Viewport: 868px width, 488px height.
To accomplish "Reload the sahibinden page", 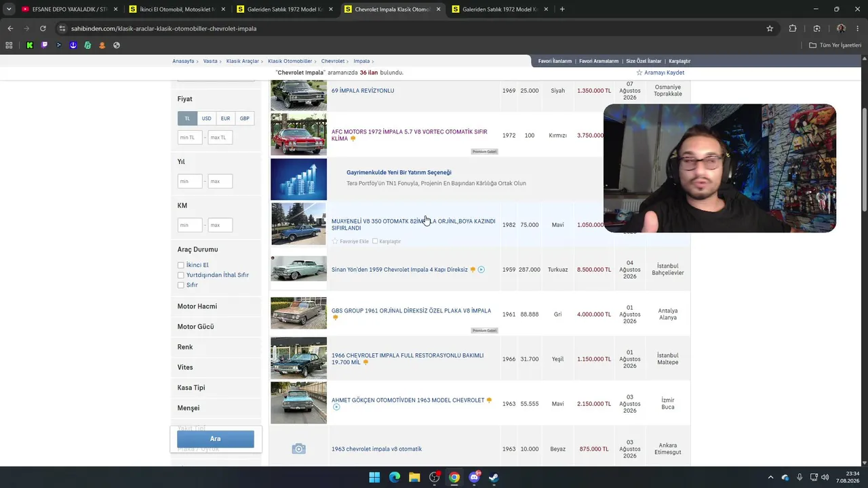I will click(43, 28).
